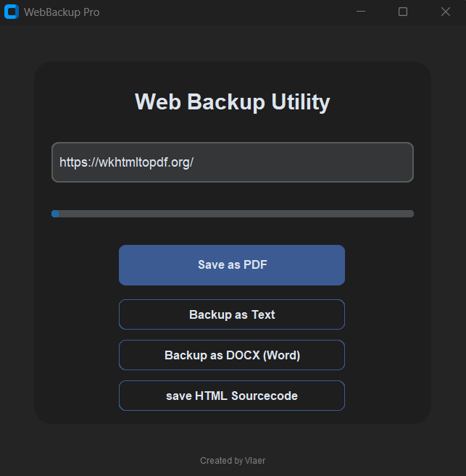Close the WebBackup Pro window
The image size is (466, 476).
[x=446, y=12]
